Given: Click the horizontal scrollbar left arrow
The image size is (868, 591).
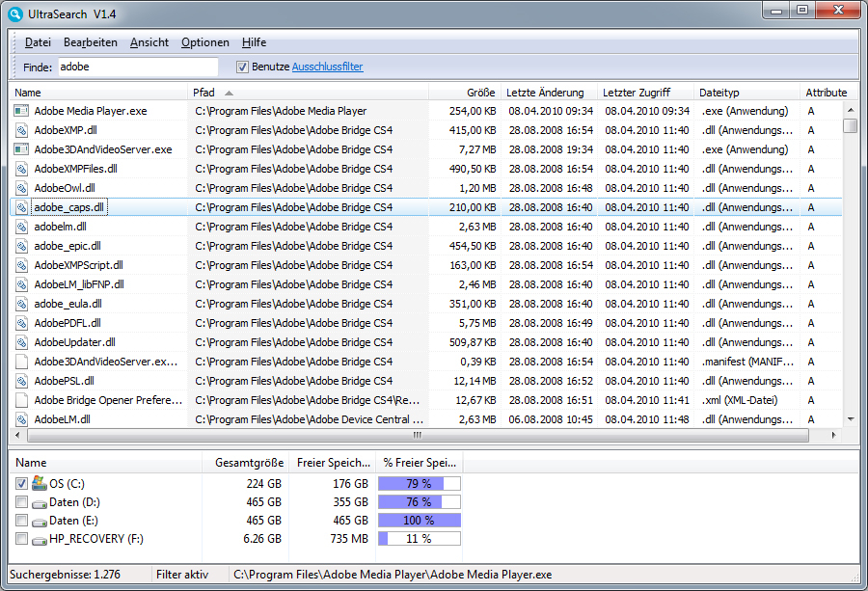Looking at the screenshot, I should (17, 435).
